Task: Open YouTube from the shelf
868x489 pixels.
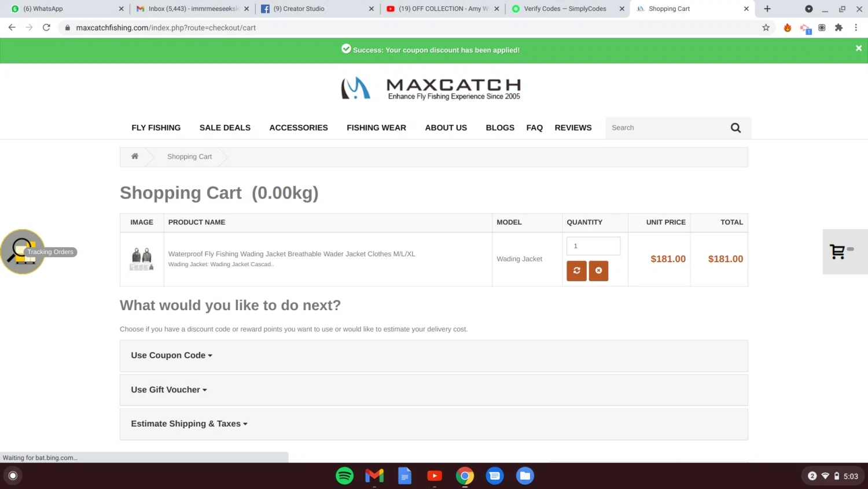Action: click(435, 476)
